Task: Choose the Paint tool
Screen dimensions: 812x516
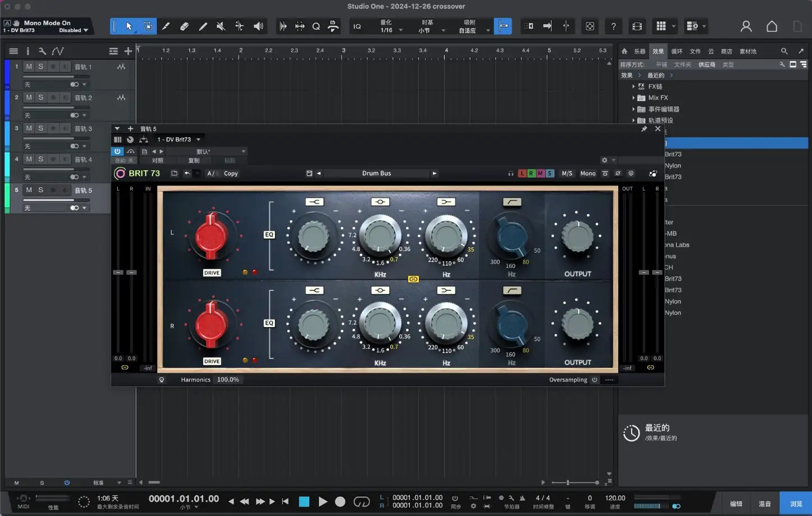Action: point(166,26)
